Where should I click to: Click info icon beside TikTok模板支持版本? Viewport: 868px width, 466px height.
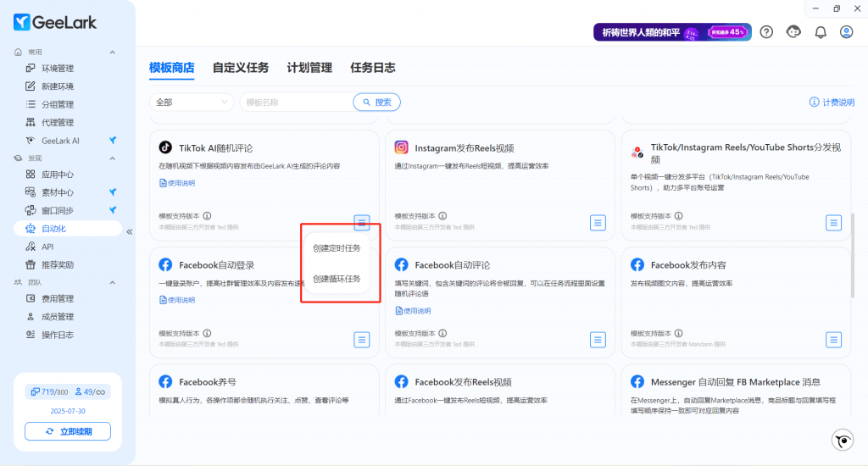coord(207,216)
